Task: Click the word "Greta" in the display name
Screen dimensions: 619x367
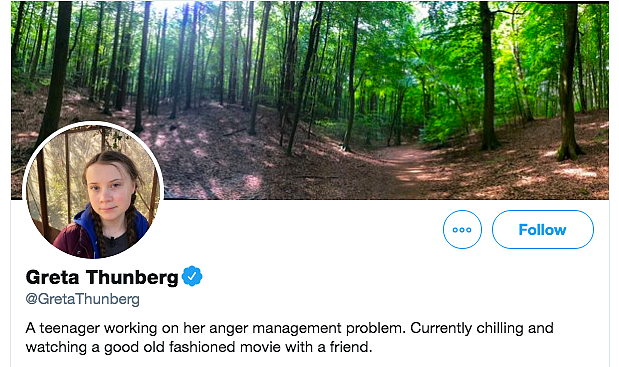Action: click(x=53, y=277)
